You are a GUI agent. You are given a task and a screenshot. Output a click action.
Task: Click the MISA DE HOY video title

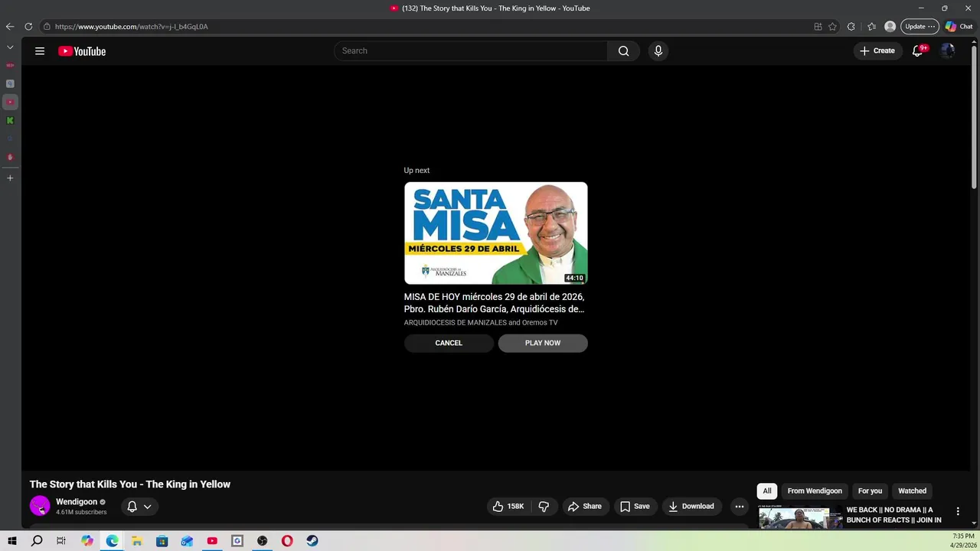pos(495,303)
